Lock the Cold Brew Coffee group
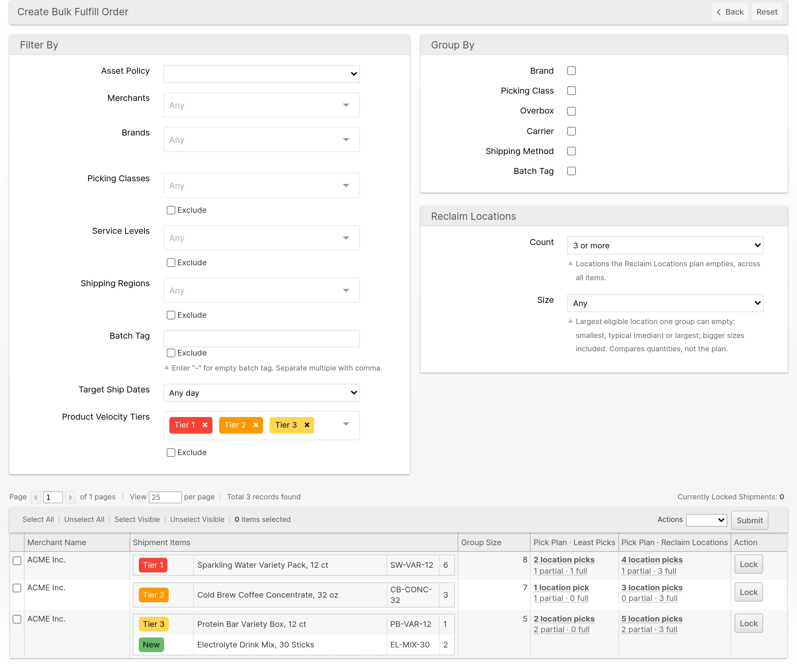797x672 pixels. [x=749, y=592]
